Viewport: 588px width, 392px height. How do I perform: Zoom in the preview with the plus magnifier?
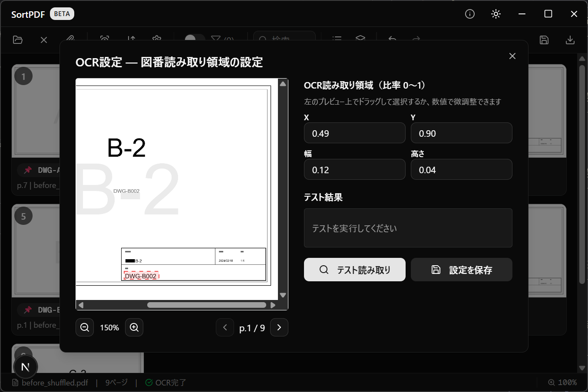(x=134, y=327)
